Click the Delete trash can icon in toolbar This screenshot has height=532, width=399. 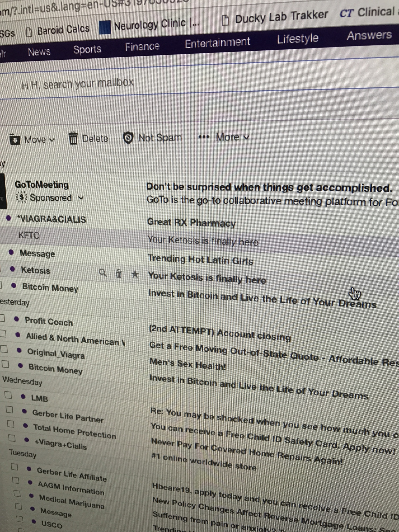point(73,139)
